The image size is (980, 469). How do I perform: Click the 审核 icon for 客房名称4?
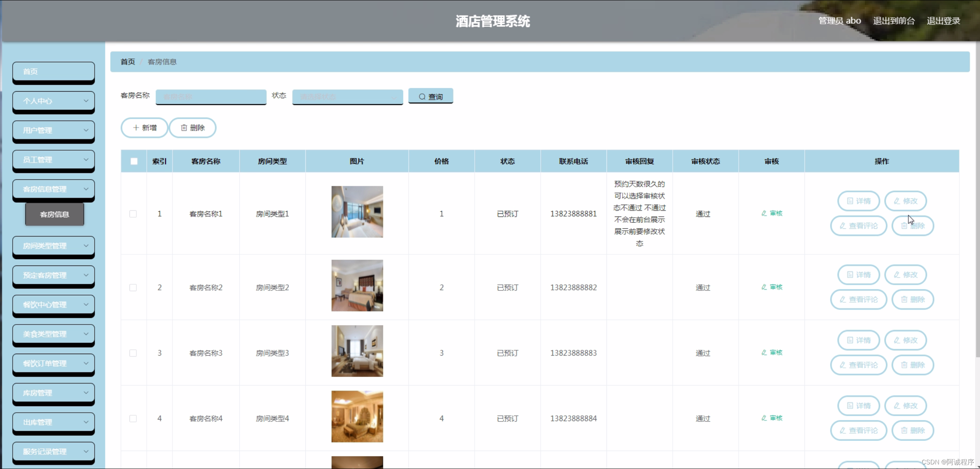(x=772, y=418)
